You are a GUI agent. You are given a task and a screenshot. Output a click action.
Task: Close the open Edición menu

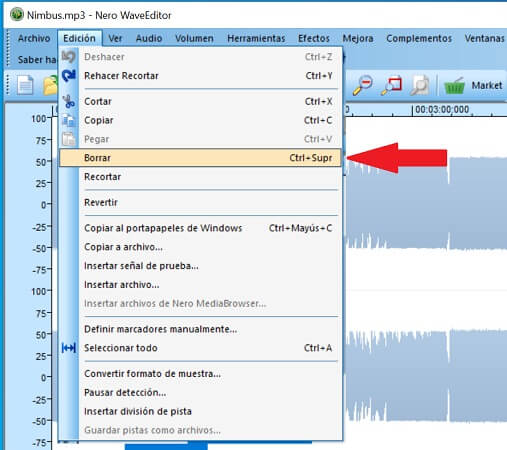click(x=79, y=38)
